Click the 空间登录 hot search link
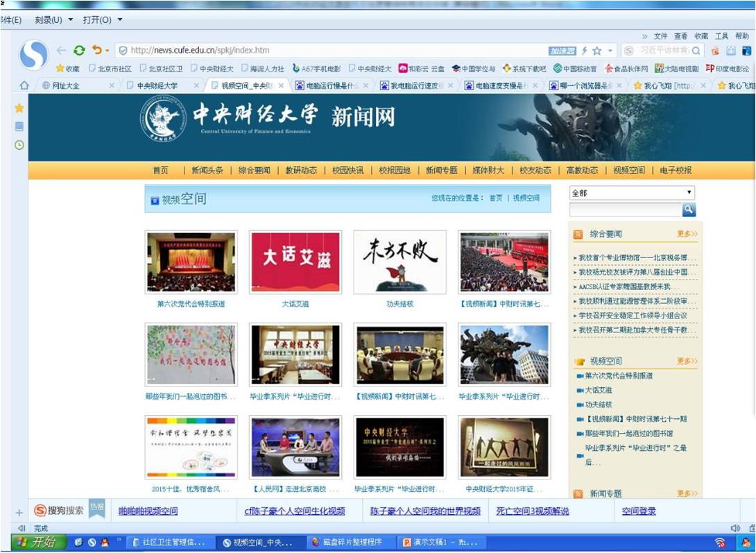Screen dimensions: 756x553 tap(639, 511)
